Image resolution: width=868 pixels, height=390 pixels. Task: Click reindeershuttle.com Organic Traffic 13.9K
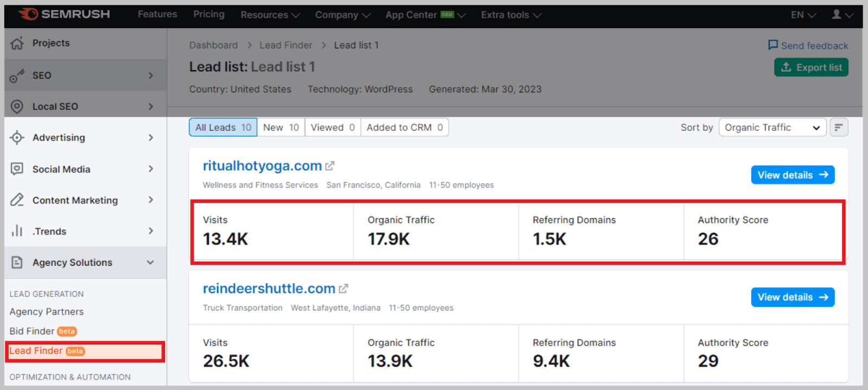click(x=391, y=361)
